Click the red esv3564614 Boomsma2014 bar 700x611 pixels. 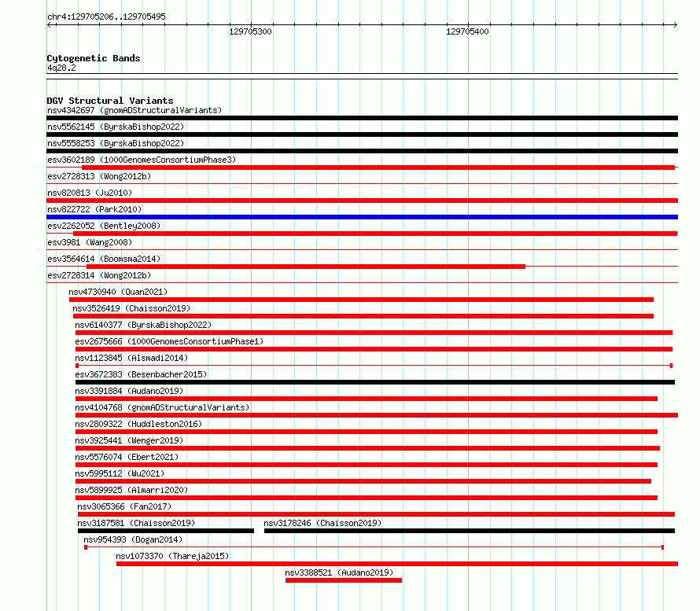(306, 267)
